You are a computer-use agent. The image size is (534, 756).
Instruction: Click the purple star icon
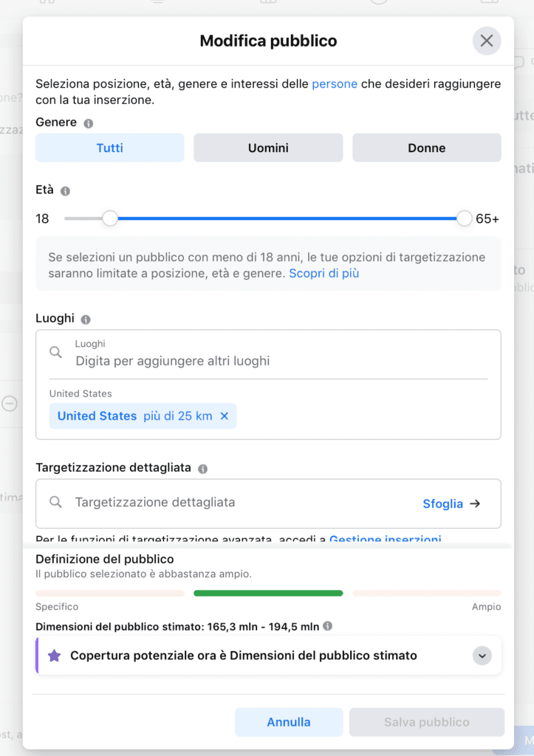[54, 656]
